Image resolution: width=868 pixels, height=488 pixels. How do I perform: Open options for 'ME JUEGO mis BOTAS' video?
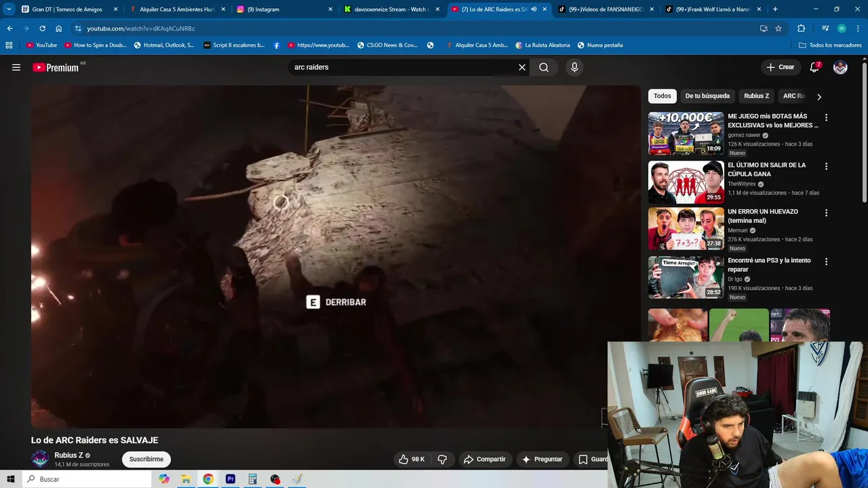(x=826, y=117)
